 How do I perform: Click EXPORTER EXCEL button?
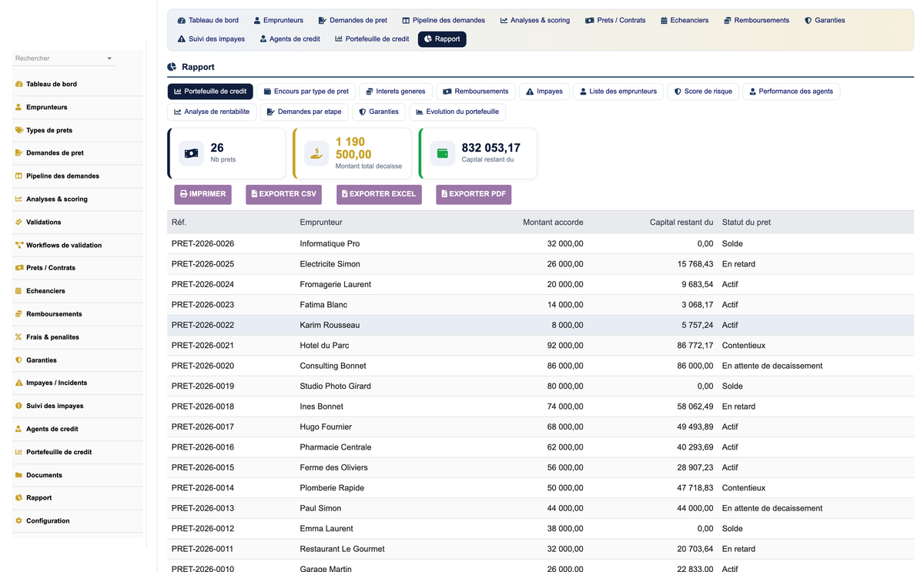(379, 194)
